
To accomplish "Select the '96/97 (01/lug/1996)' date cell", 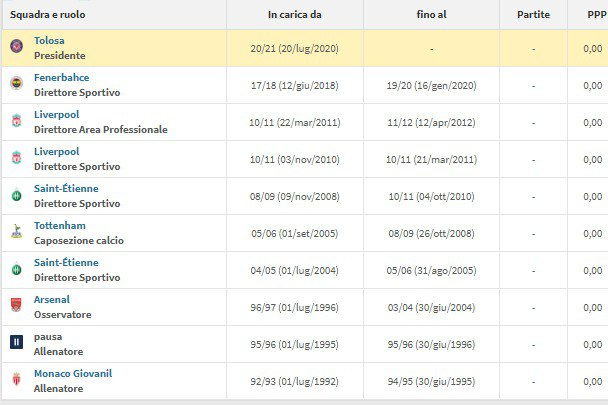I will tap(294, 308).
